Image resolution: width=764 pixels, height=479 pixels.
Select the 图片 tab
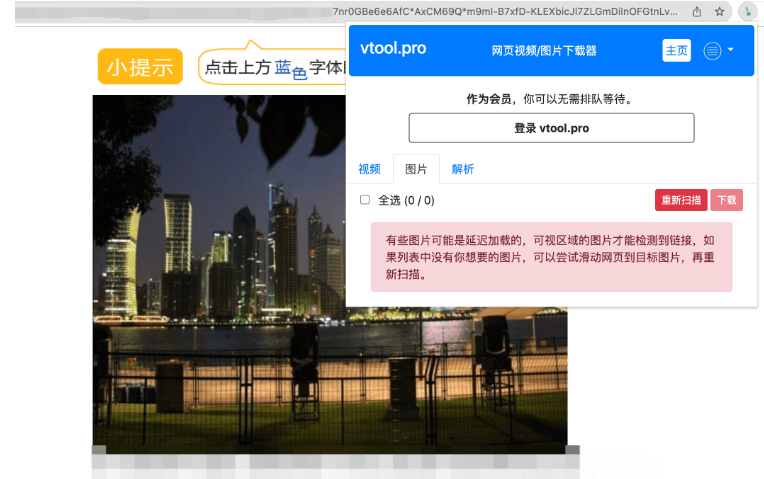[x=416, y=169]
